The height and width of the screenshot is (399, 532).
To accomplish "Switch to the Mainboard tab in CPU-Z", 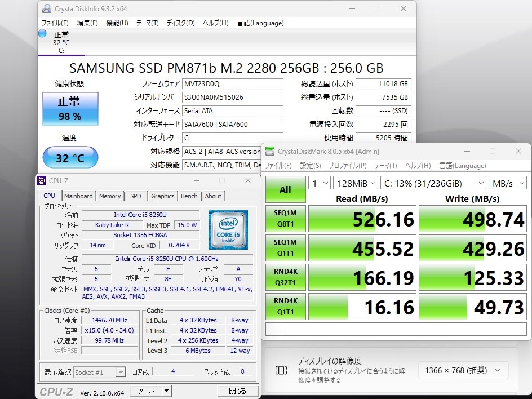I will (78, 196).
